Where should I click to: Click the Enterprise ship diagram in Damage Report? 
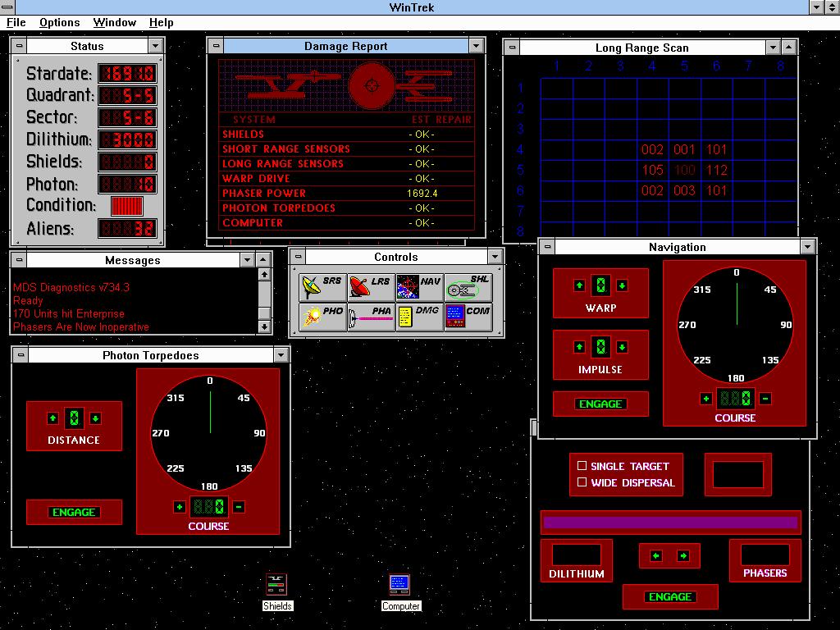click(x=346, y=84)
